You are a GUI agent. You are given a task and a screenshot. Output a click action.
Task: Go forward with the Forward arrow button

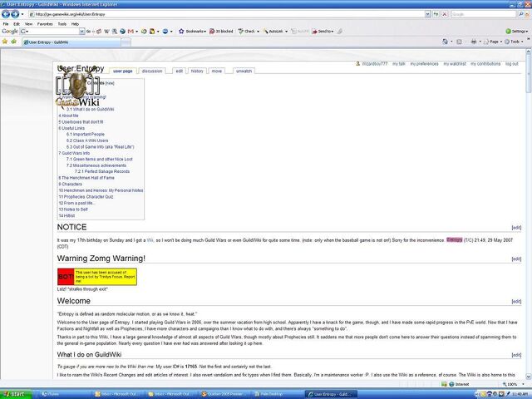(15, 14)
